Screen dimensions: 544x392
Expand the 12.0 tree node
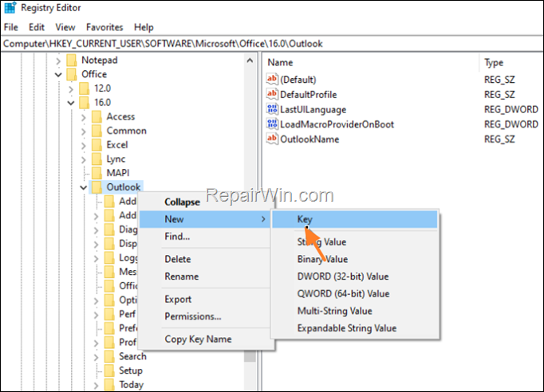tap(71, 89)
